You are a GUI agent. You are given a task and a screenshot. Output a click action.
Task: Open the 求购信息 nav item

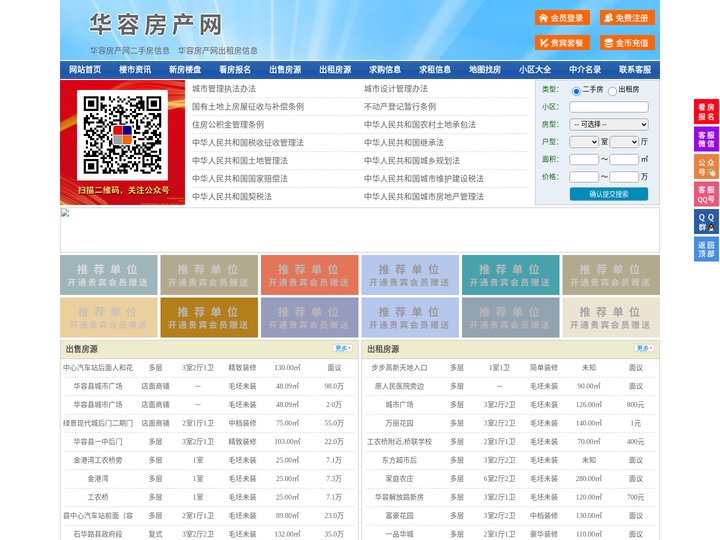385,70
